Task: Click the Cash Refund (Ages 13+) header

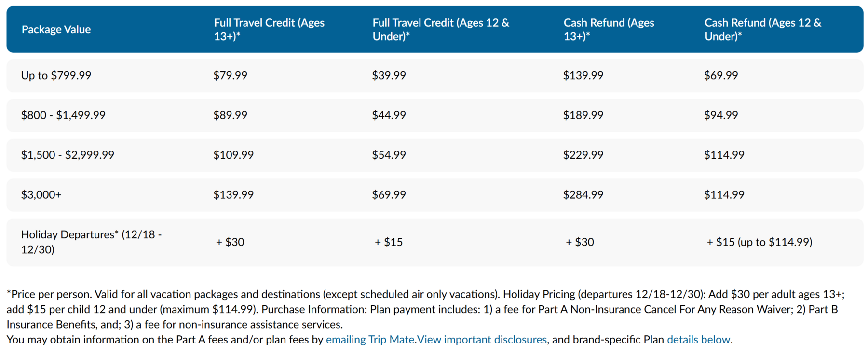Action: [609, 29]
